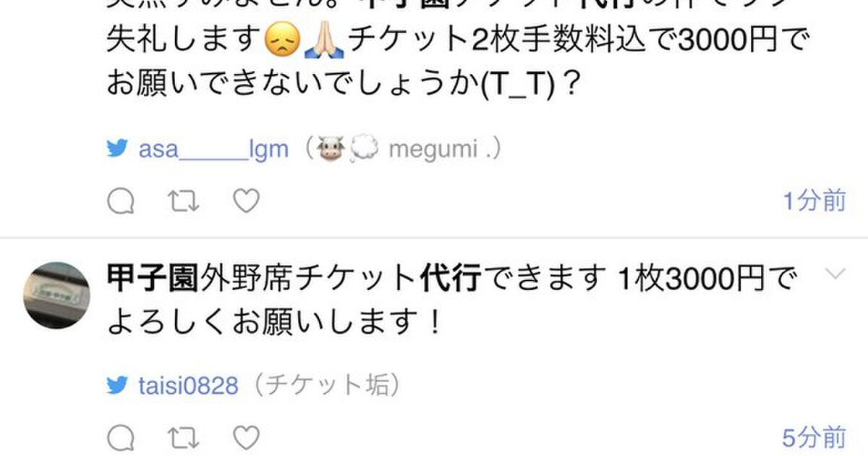The height and width of the screenshot is (456, 868).
Task: Like the taisi0828 tweet
Action: pos(246,438)
